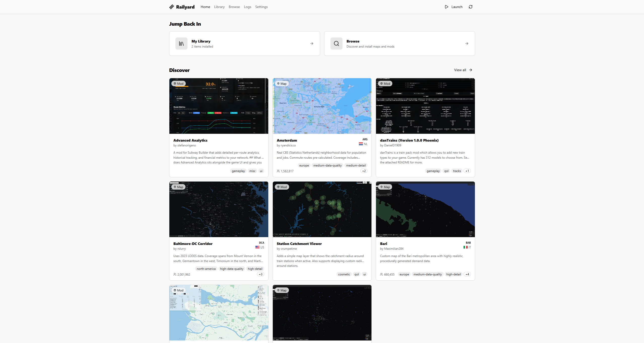Click the Browse magnifier icon
The image size is (644, 343).
(x=336, y=44)
